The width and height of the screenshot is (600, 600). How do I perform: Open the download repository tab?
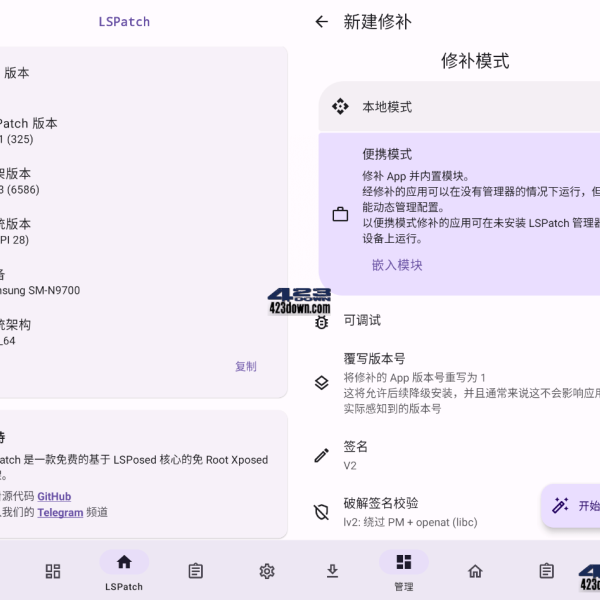332,571
